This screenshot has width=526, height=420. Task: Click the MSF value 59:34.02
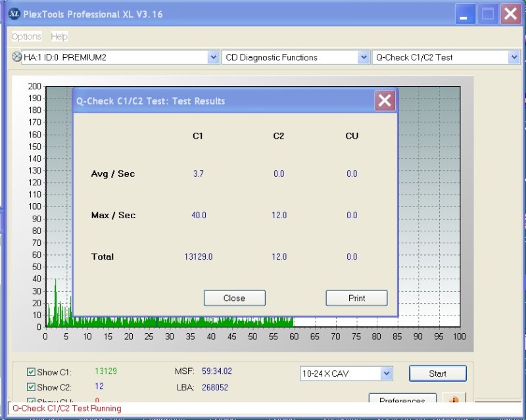pos(217,371)
